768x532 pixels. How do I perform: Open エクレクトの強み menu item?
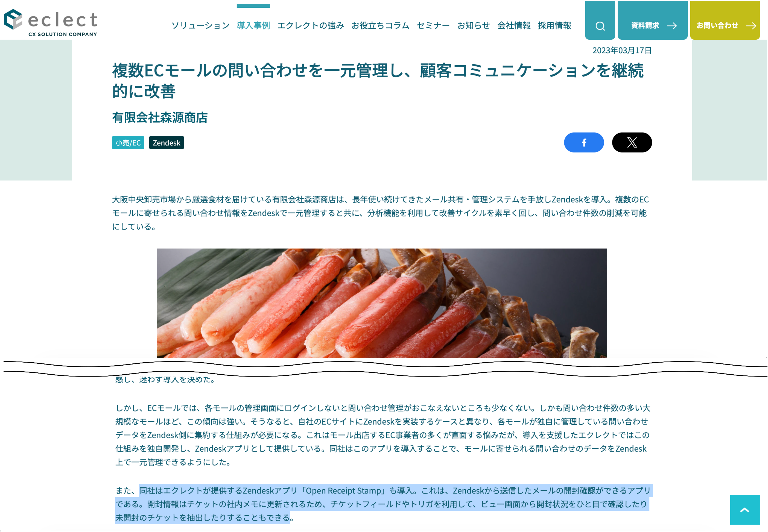[x=311, y=25]
